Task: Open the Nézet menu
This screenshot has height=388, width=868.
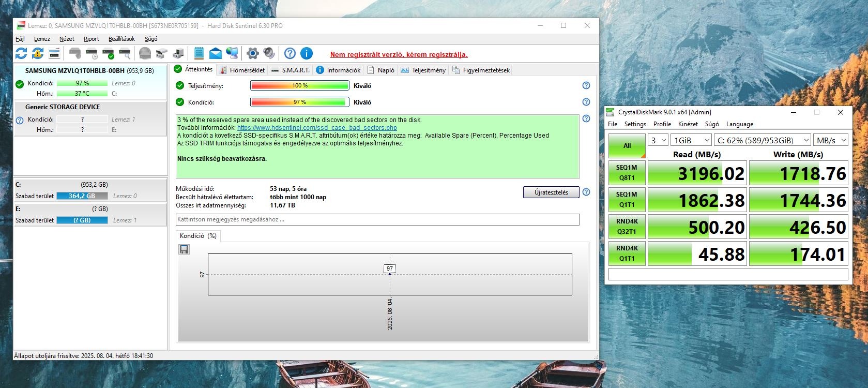Action: click(x=67, y=39)
